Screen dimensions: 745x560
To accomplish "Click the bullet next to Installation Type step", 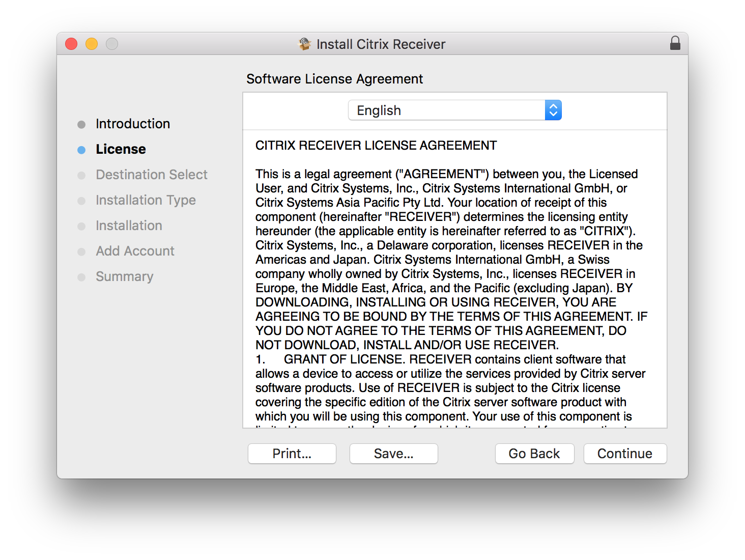I will click(x=82, y=201).
